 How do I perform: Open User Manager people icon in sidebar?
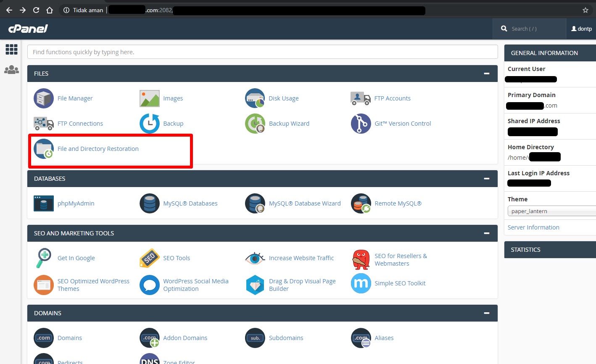[11, 70]
